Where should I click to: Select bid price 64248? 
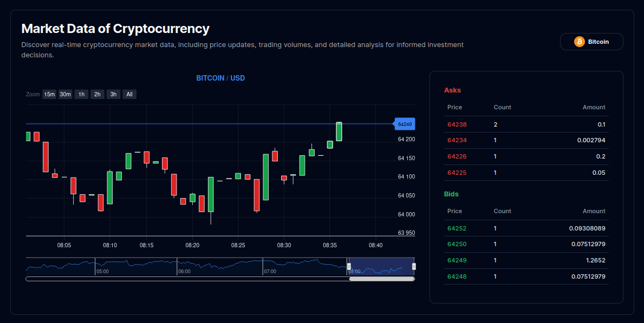457,276
